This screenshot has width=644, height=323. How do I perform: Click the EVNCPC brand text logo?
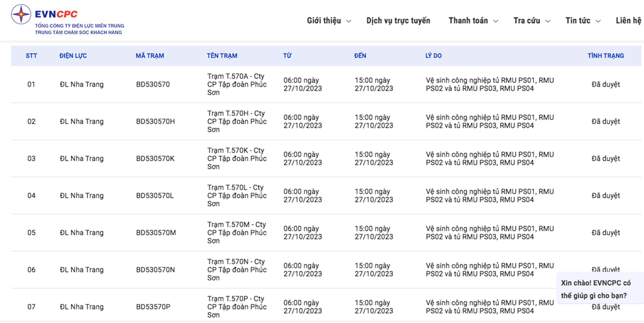click(56, 15)
